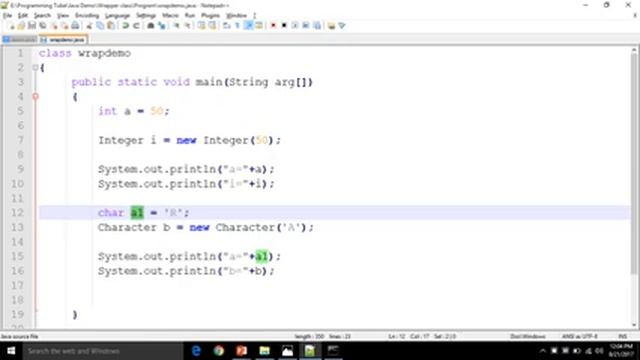Image resolution: width=640 pixels, height=360 pixels.
Task: Click the Print toolbar icon
Action: point(76,26)
